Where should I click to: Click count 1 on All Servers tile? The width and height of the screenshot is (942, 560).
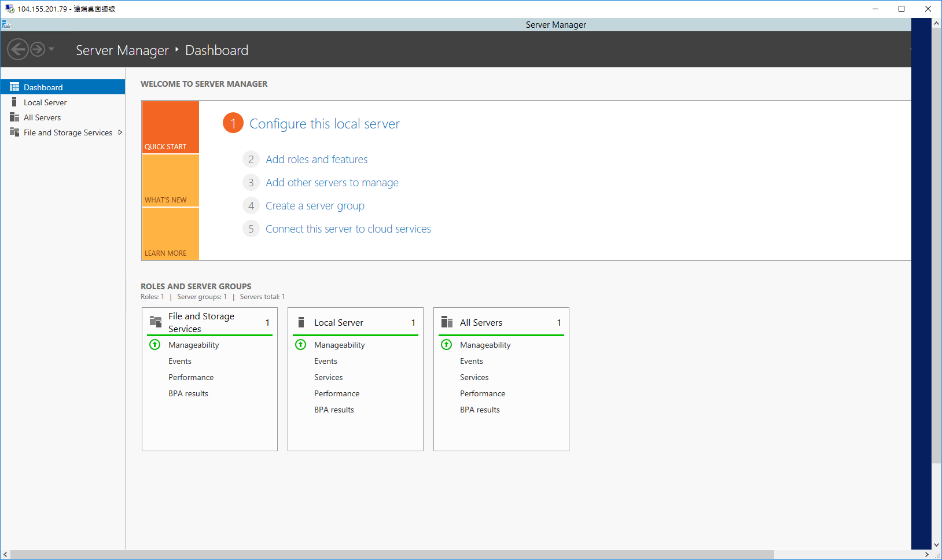coord(559,323)
